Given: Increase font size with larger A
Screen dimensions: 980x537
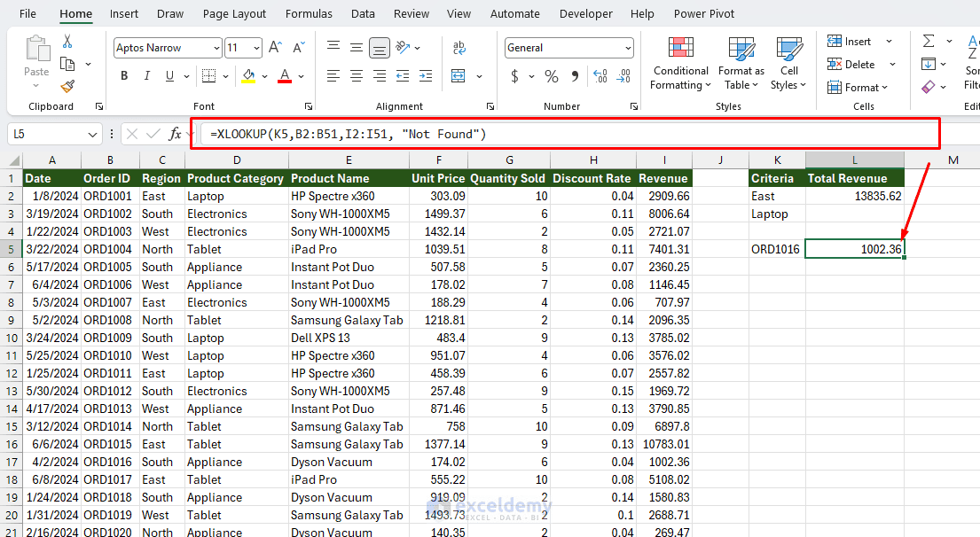Looking at the screenshot, I should [275, 48].
